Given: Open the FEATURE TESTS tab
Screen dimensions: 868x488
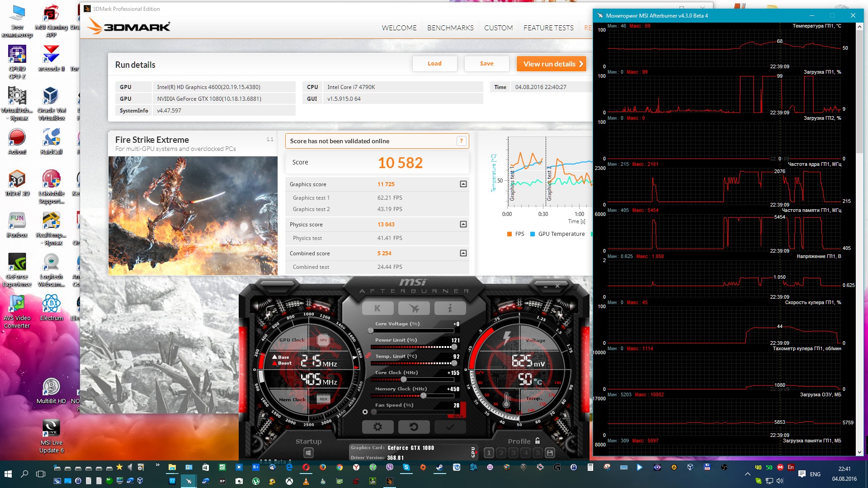Looking at the screenshot, I should [548, 28].
